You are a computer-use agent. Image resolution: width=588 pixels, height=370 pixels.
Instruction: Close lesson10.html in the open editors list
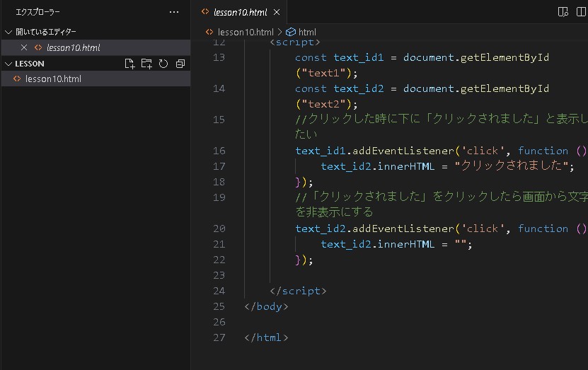pos(24,47)
